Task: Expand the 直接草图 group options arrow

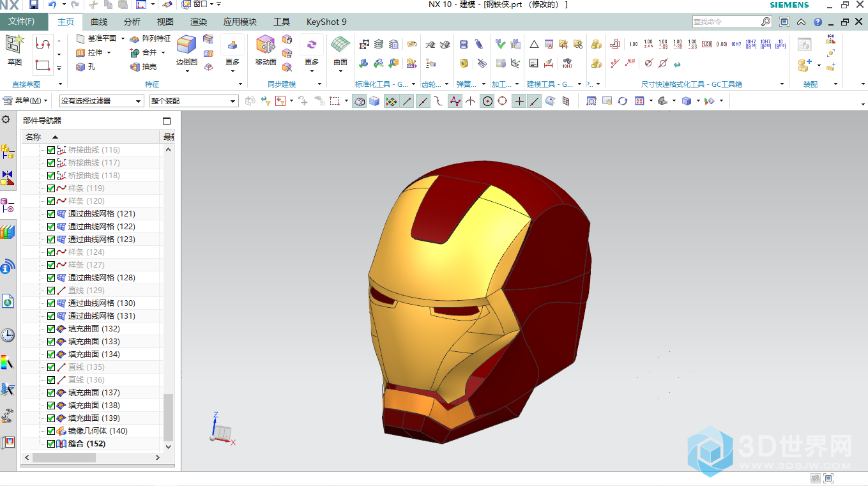Action: [x=60, y=84]
